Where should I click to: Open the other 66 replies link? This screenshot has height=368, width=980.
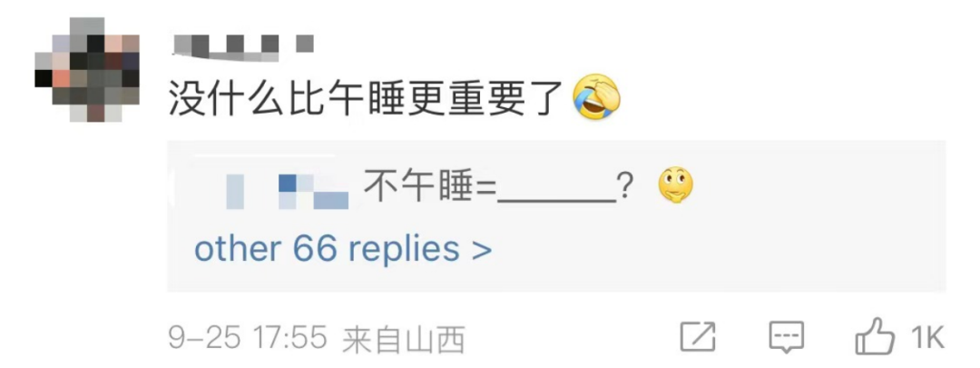click(342, 250)
